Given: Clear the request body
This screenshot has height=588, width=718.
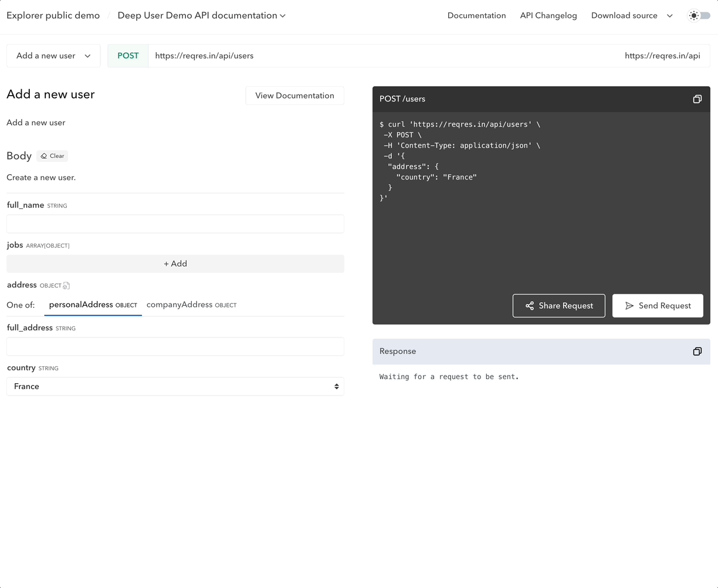Looking at the screenshot, I should click(52, 156).
